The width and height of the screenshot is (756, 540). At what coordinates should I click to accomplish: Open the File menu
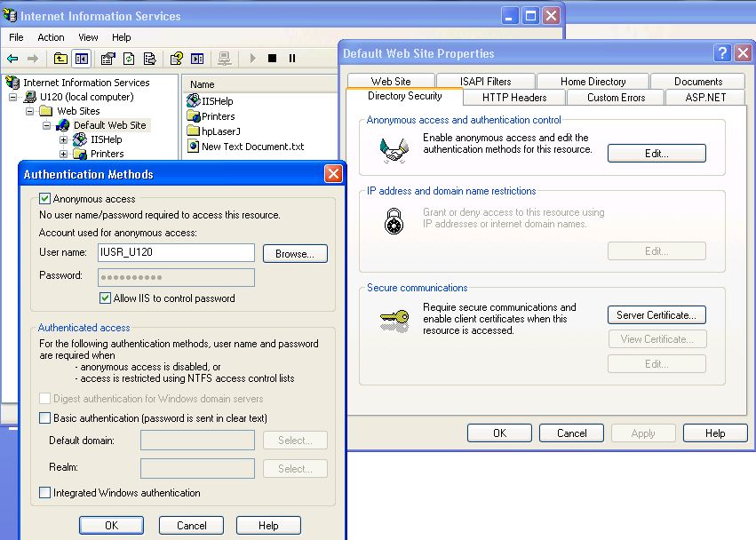[16, 37]
